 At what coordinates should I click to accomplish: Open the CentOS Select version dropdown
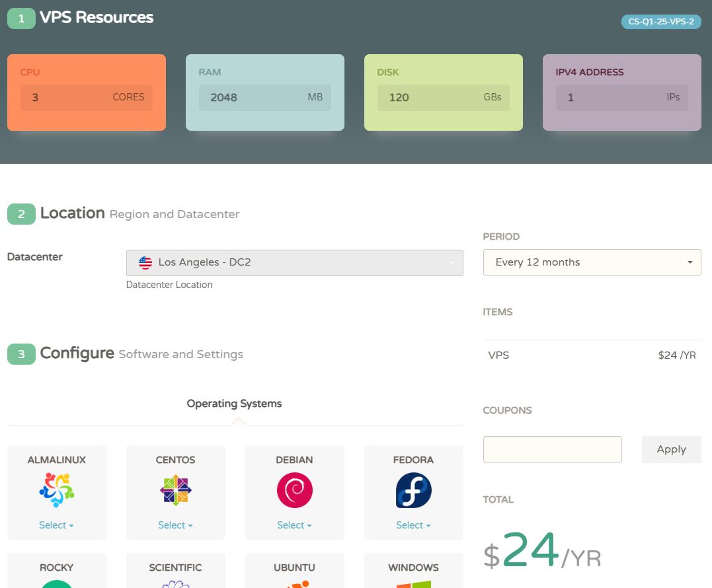[175, 525]
